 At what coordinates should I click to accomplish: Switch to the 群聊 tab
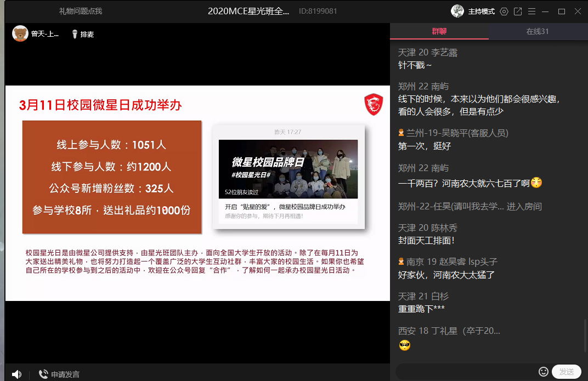439,31
